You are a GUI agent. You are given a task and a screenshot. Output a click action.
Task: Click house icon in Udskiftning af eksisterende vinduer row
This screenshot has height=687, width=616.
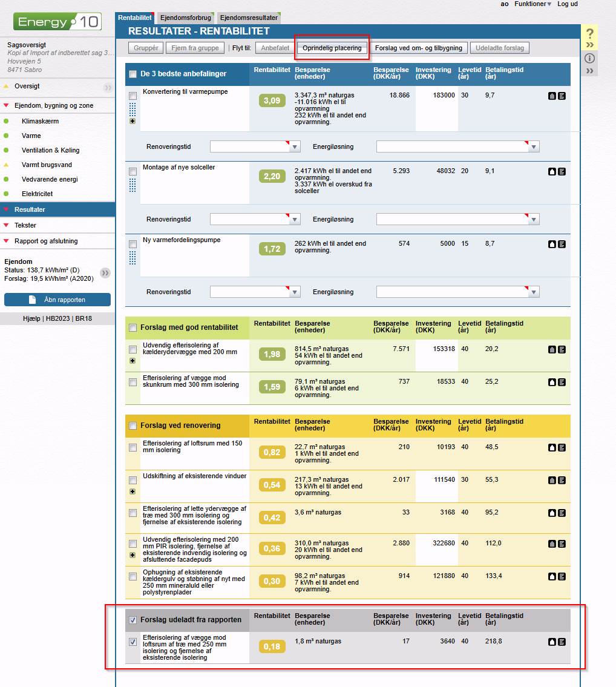coord(552,480)
